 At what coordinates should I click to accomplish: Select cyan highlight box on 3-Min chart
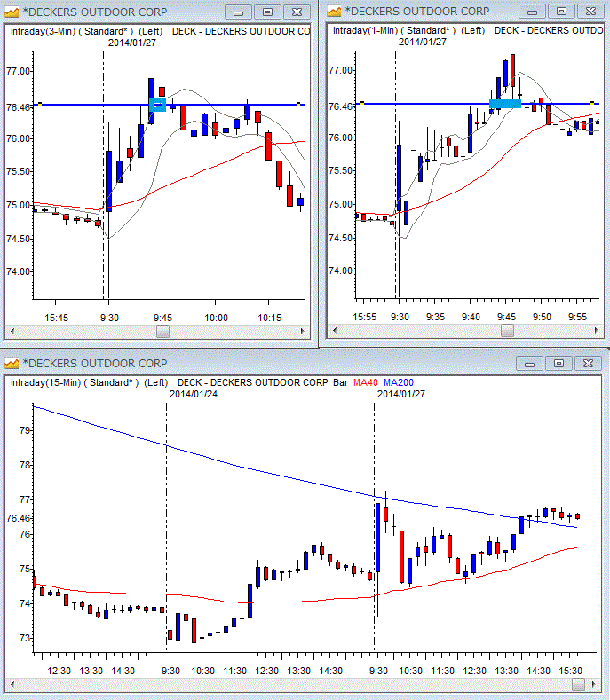(157, 105)
